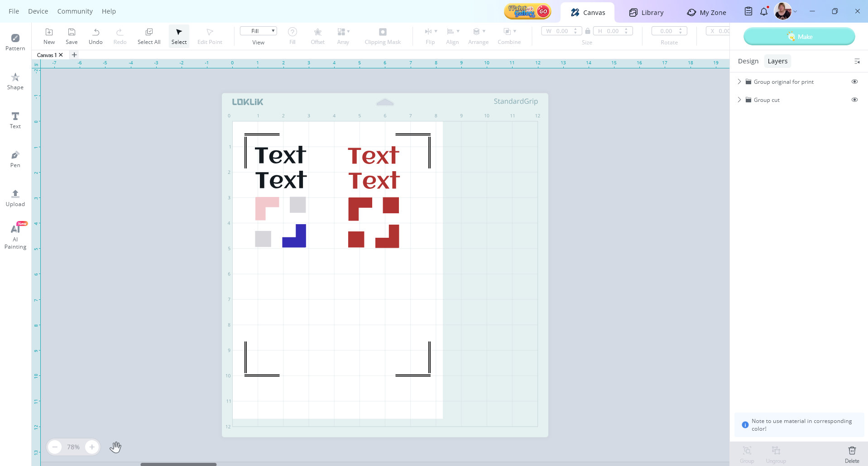Switch to the Design tab
Image resolution: width=868 pixels, height=466 pixels.
click(x=748, y=61)
